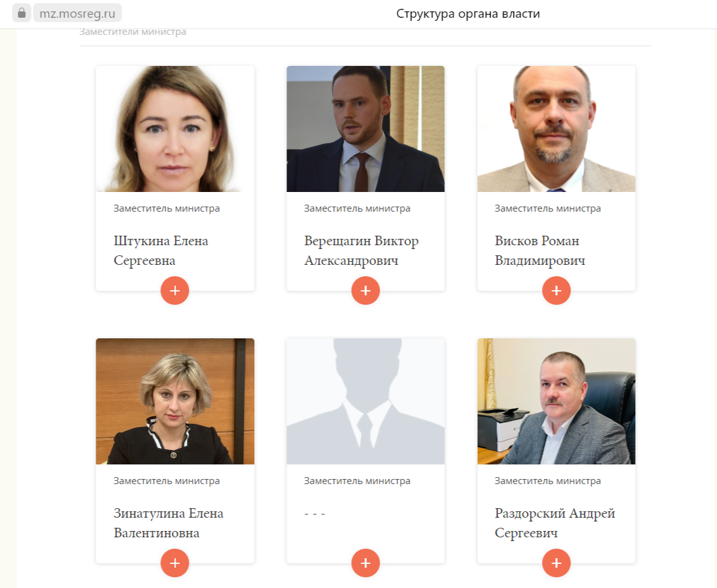
Task: Open photo of Зинатулина Елена Валентиновна
Action: [x=175, y=401]
